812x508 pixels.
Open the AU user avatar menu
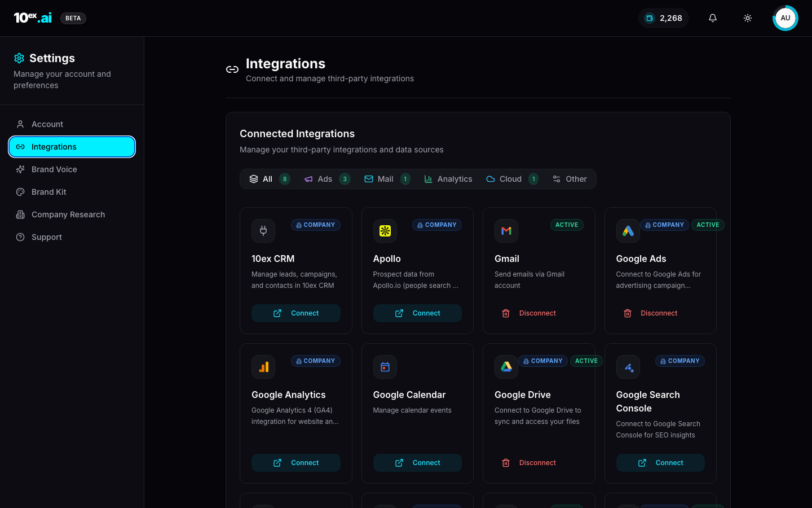[x=785, y=18]
